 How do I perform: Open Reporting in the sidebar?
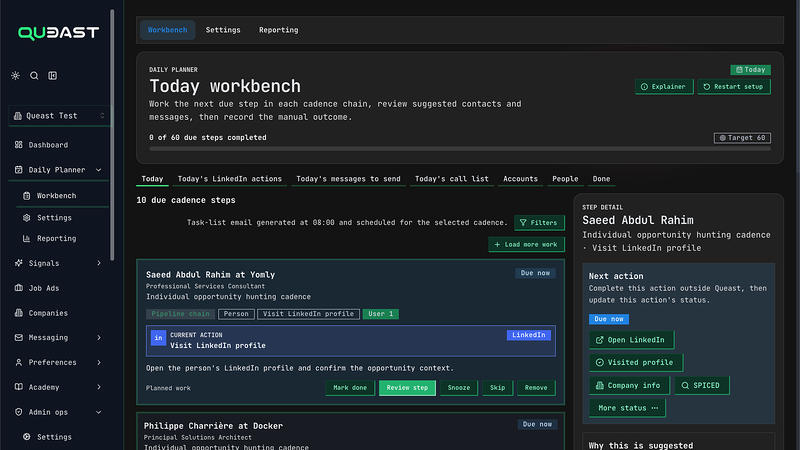(x=56, y=238)
